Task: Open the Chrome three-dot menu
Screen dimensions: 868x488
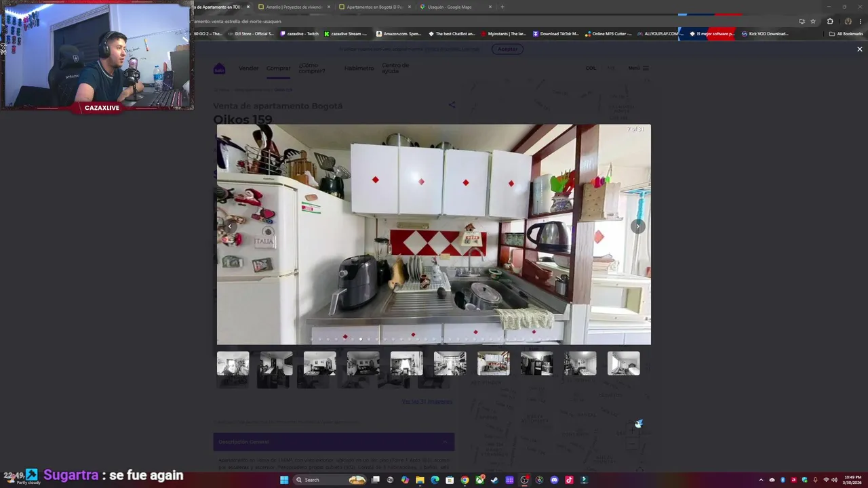Action: click(861, 21)
